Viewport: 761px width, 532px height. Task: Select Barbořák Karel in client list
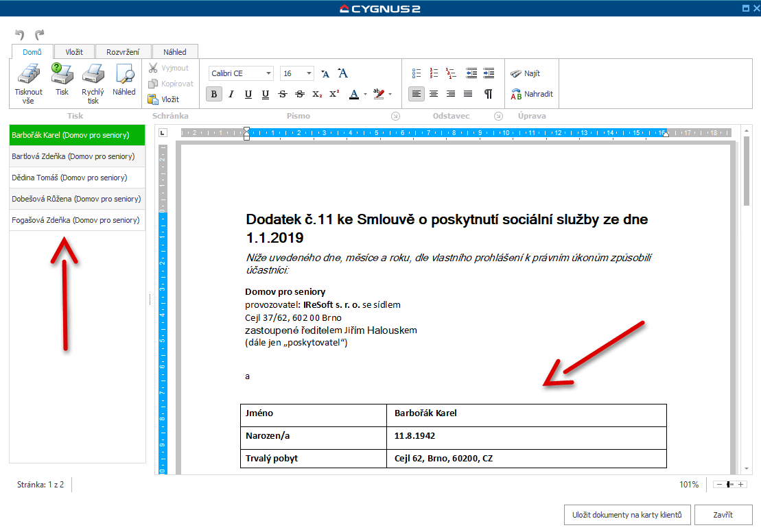pyautogui.click(x=77, y=135)
